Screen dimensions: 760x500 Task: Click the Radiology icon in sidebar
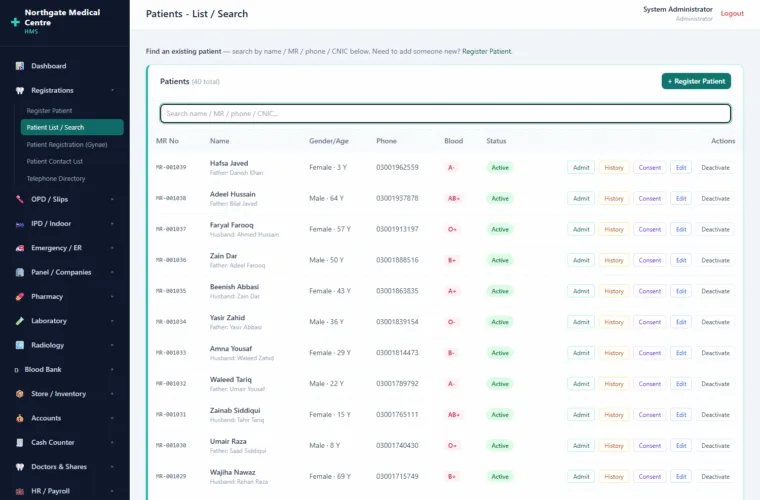[x=19, y=345]
